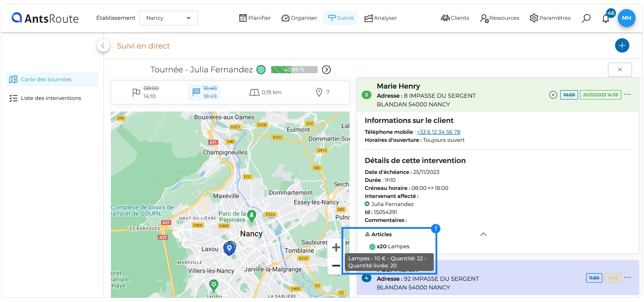Call the phone number +33 6 12 34 56 78

[x=439, y=132]
